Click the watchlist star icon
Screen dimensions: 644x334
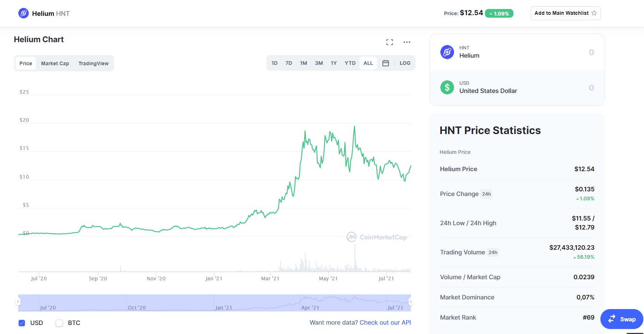[594, 13]
